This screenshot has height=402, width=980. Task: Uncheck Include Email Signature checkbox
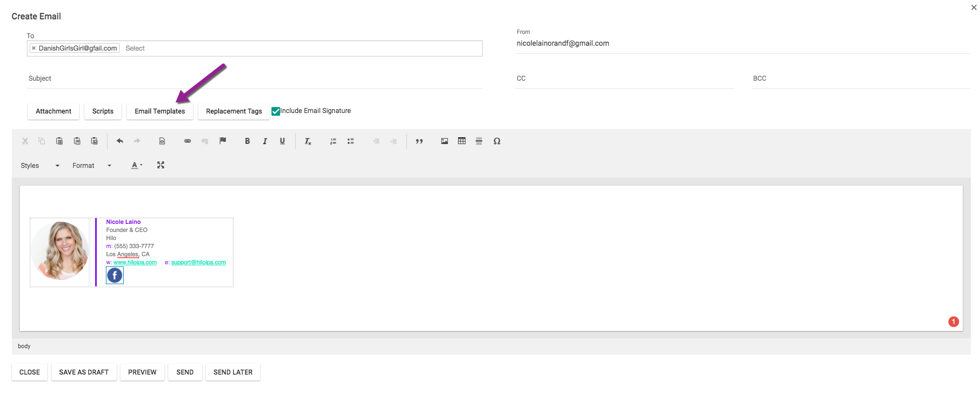click(276, 111)
